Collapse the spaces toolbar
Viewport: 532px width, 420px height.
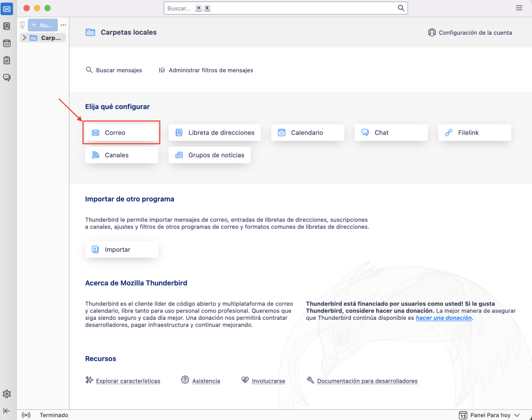pos(7,411)
